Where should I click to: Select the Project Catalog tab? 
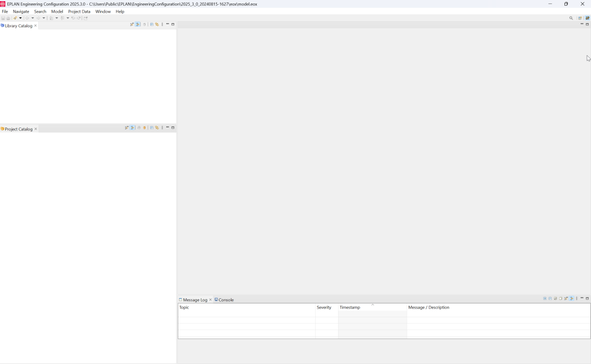pos(18,129)
